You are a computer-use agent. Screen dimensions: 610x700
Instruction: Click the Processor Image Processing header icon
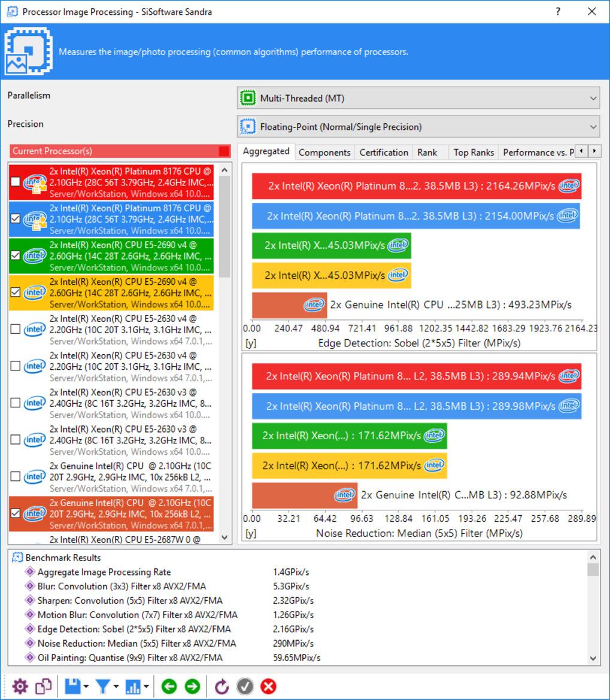29,51
